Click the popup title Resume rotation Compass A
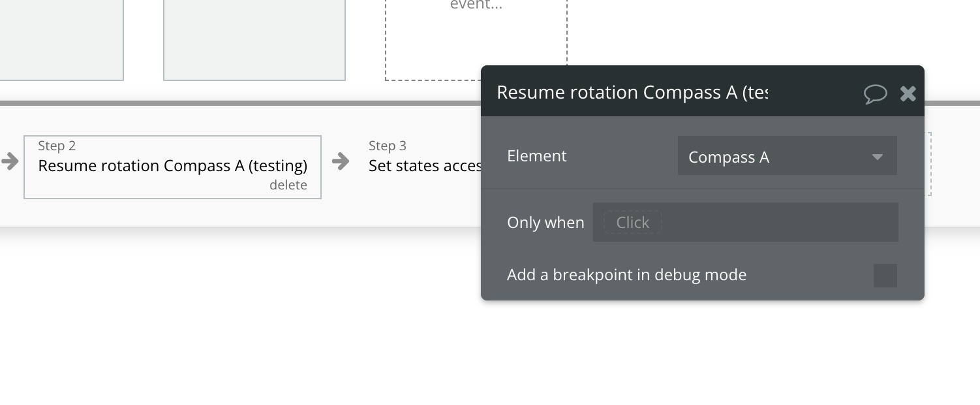The height and width of the screenshot is (405, 980). [632, 93]
